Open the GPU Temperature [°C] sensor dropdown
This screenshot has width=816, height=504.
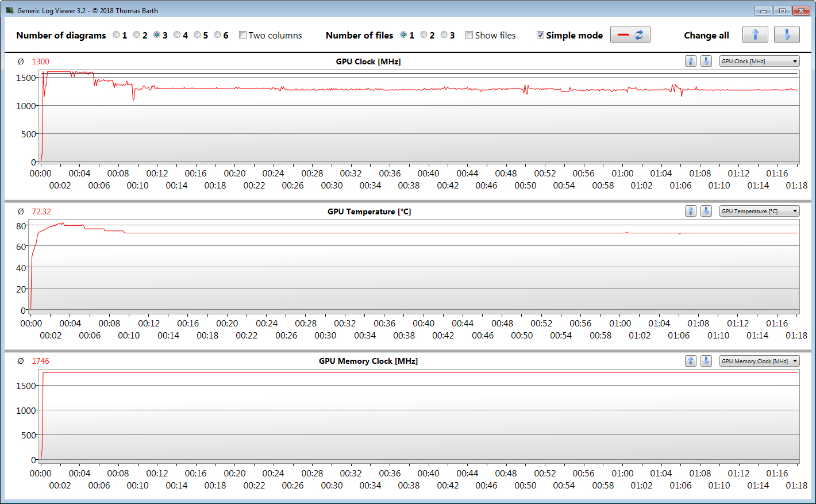point(760,211)
